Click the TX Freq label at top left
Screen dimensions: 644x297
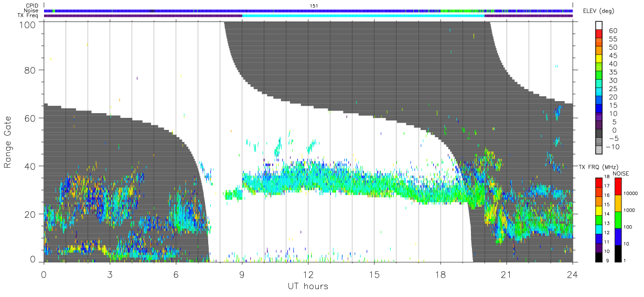[28, 16]
